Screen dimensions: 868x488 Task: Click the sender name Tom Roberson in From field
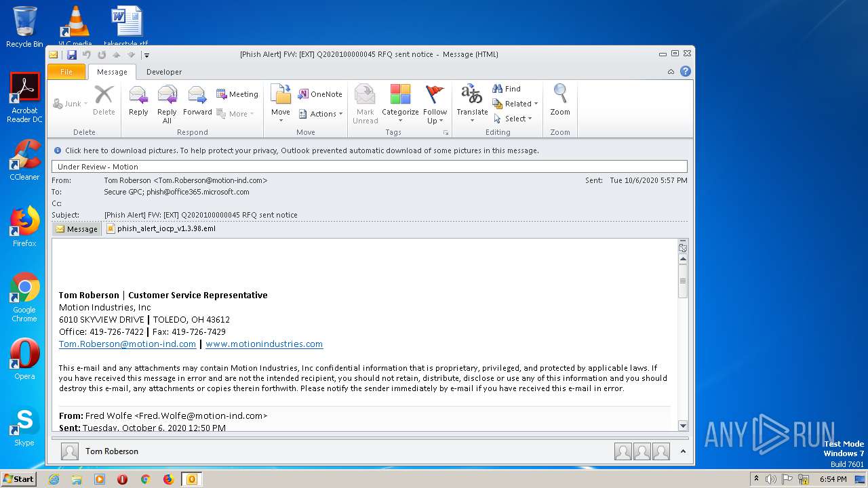click(x=186, y=181)
